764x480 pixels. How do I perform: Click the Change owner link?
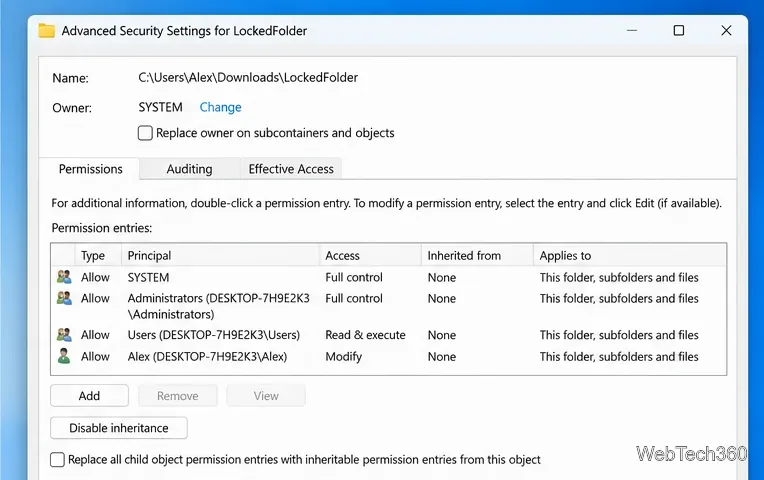(x=220, y=107)
